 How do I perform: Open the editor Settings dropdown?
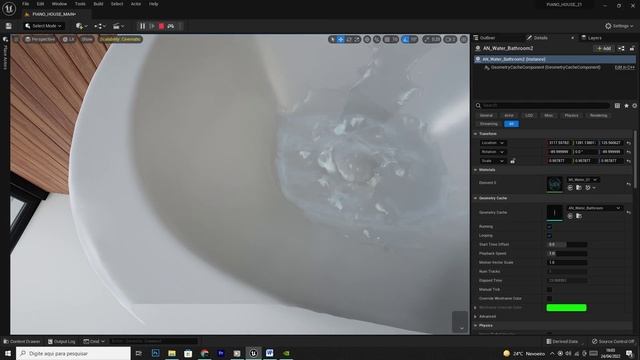[619, 26]
